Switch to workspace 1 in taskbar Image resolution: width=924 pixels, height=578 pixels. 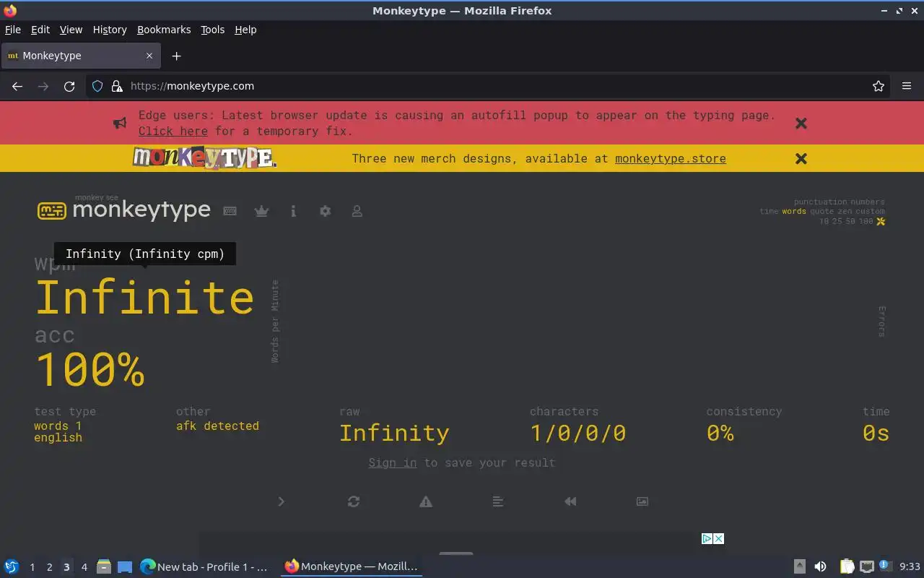(x=32, y=567)
